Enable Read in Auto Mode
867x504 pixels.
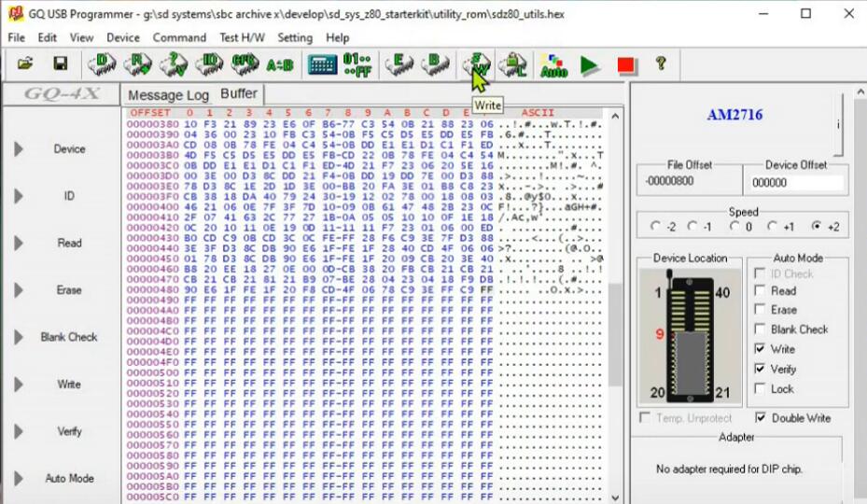click(761, 290)
